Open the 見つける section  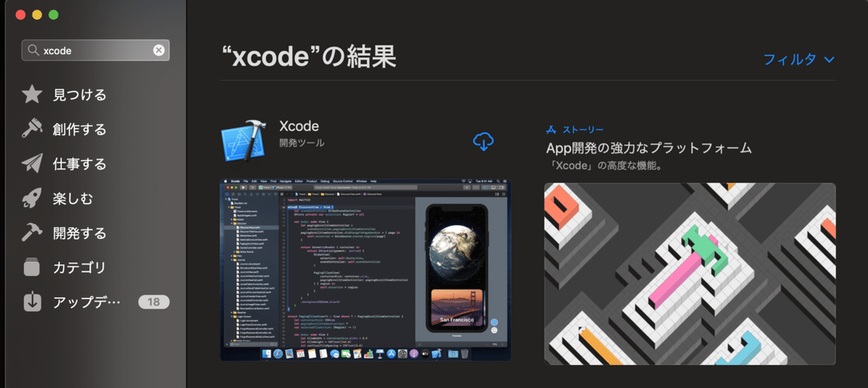80,95
